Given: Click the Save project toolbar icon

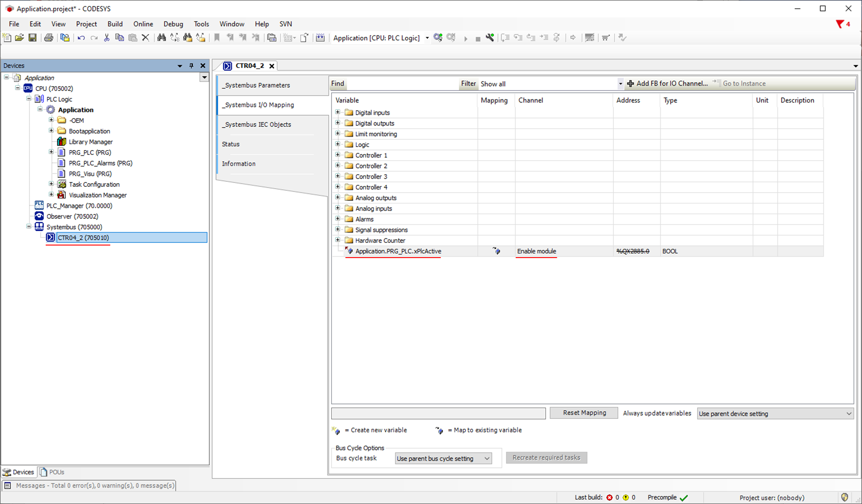Looking at the screenshot, I should coord(32,38).
